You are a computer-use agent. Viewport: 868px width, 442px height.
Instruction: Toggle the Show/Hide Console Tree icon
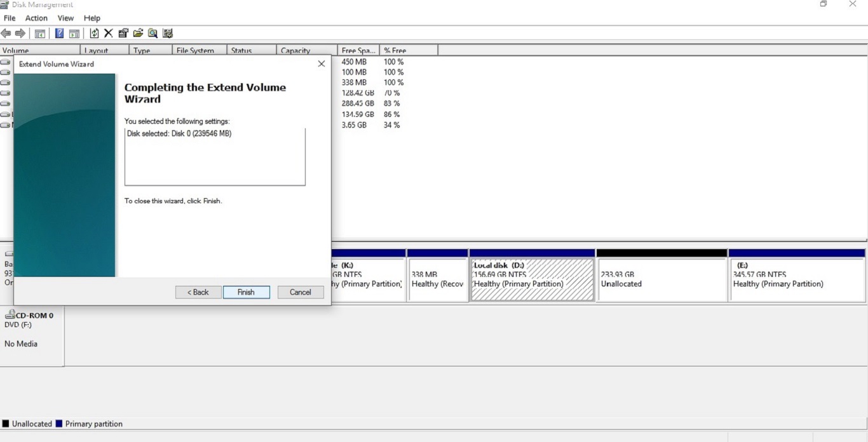coord(40,33)
